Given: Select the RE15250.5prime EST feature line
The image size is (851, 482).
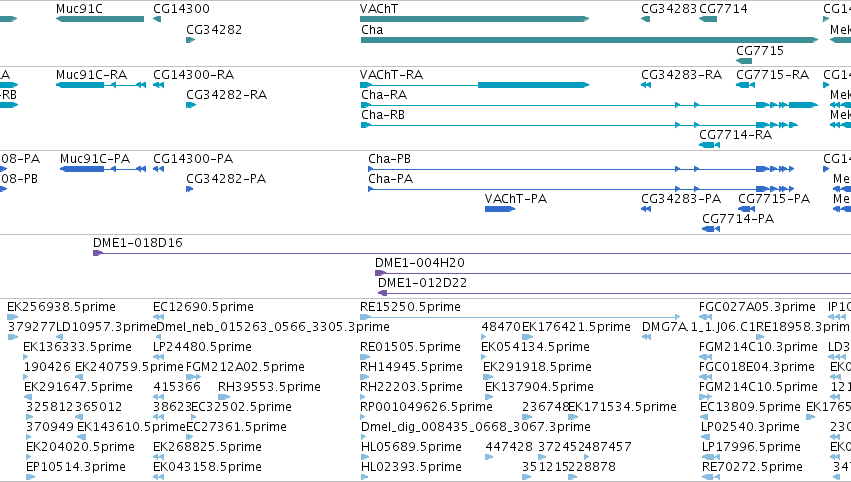Looking at the screenshot, I should click(x=520, y=316).
